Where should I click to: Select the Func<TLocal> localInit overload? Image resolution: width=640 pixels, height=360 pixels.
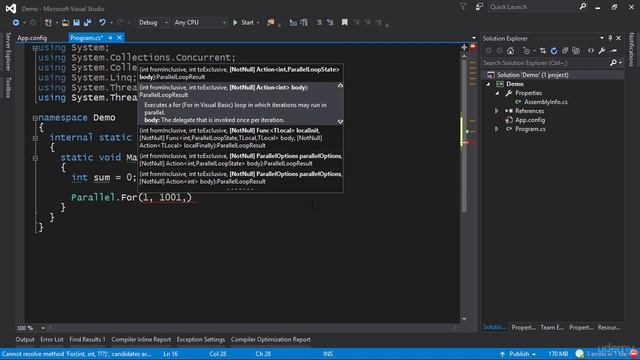pyautogui.click(x=240, y=138)
